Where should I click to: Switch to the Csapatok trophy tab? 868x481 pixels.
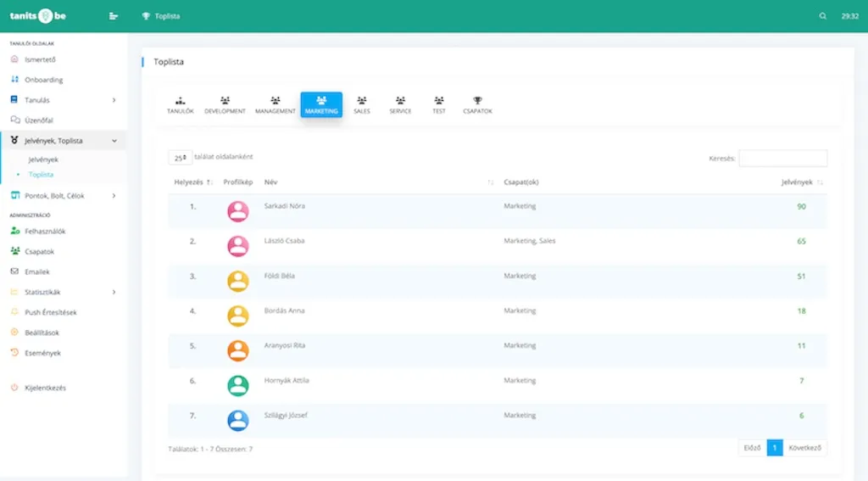(477, 105)
